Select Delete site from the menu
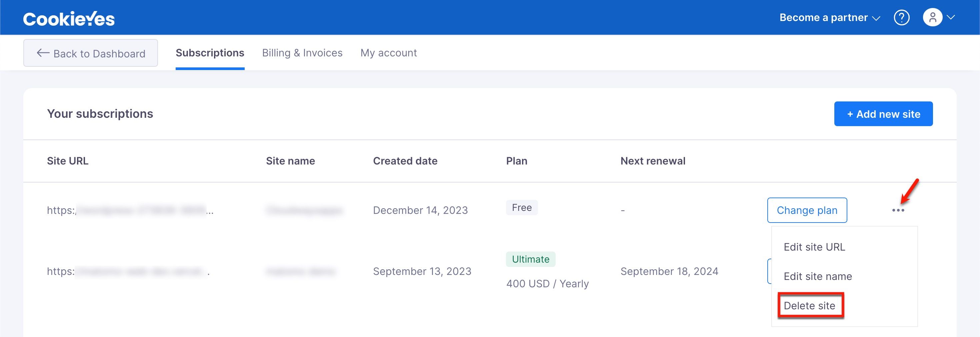Viewport: 980px width, 337px height. coord(810,305)
